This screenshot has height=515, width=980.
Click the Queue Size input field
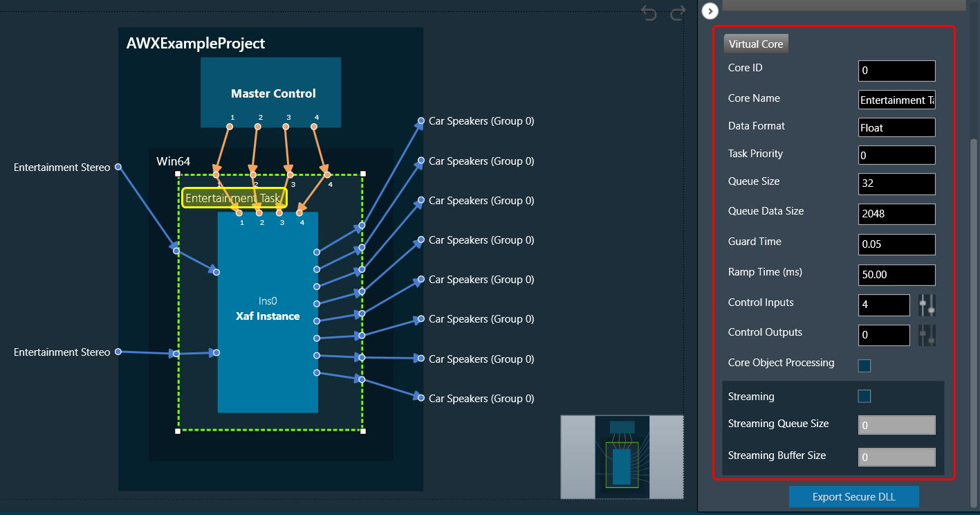tap(896, 184)
